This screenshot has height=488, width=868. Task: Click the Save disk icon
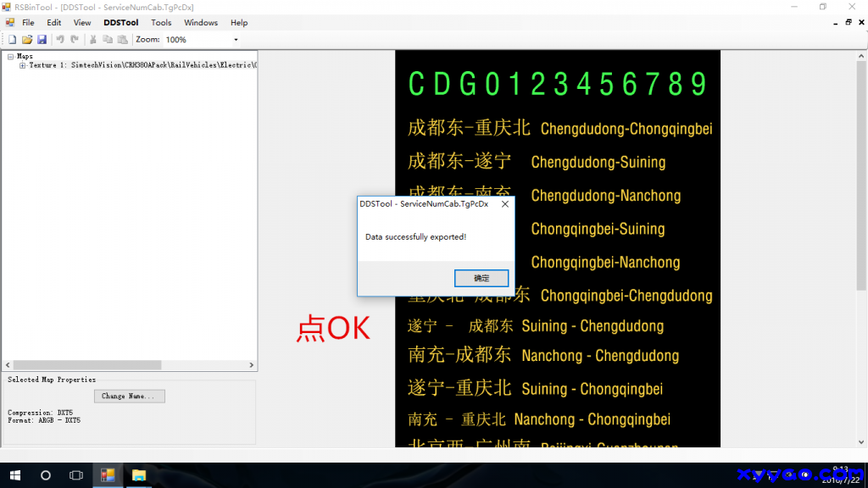point(42,40)
